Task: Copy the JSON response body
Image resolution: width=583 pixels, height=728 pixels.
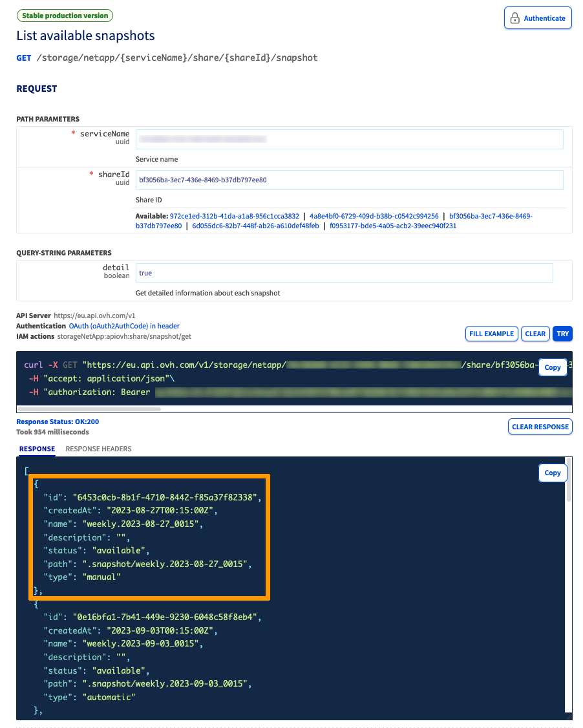Action: tap(552, 473)
